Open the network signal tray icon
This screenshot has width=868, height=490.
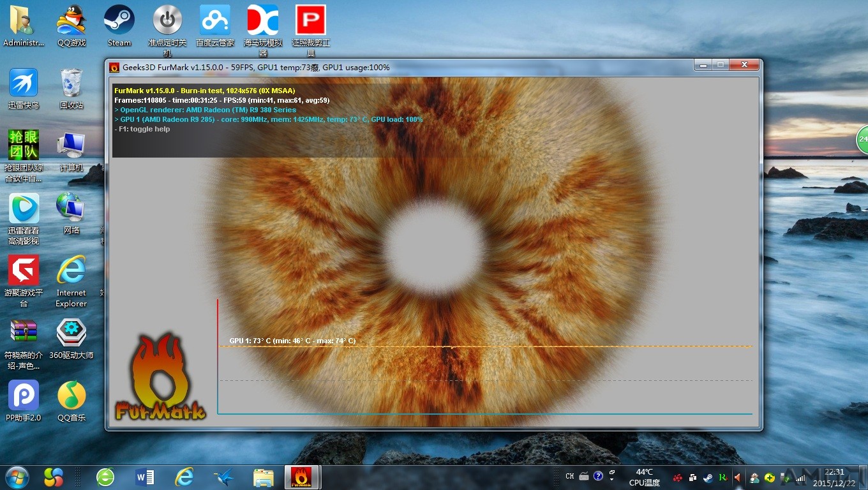[x=800, y=477]
